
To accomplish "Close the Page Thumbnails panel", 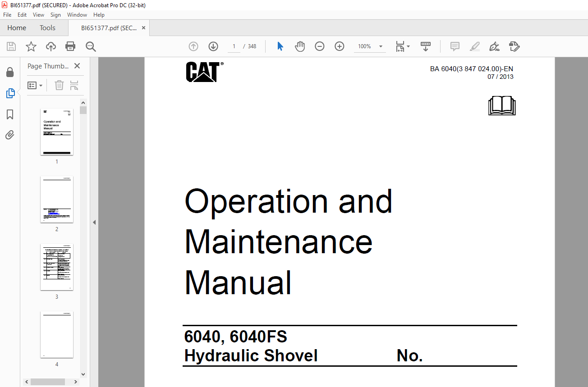I will pyautogui.click(x=77, y=66).
